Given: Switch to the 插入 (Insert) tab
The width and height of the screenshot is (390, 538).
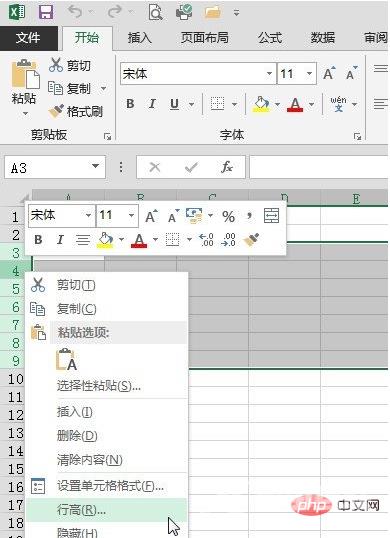Looking at the screenshot, I should tap(140, 37).
